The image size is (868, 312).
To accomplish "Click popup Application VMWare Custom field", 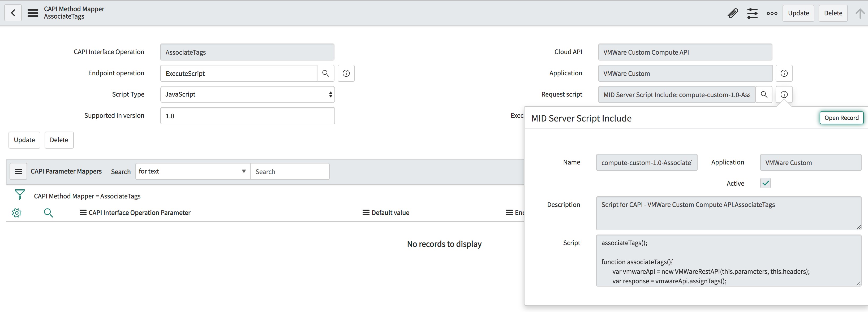I will pyautogui.click(x=811, y=162).
